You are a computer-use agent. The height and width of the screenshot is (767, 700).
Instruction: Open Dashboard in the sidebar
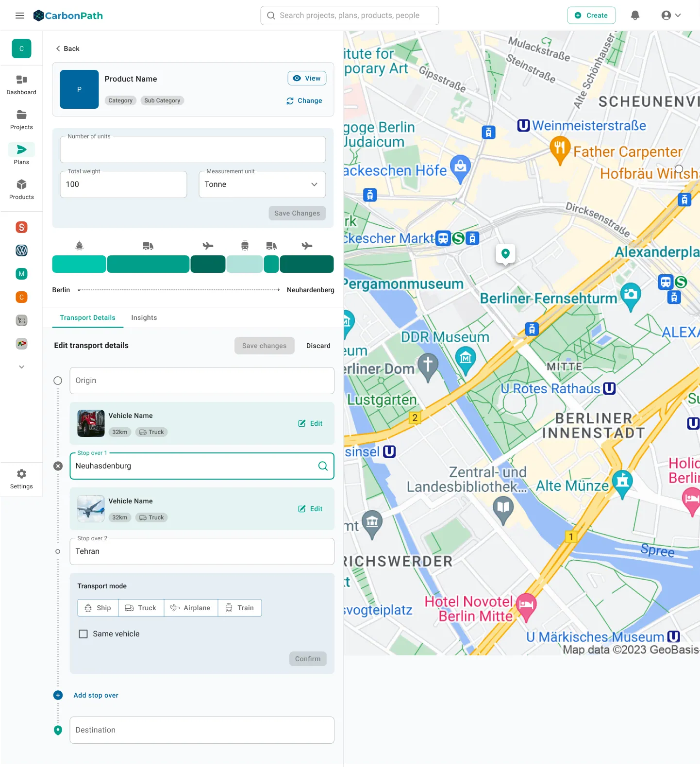coord(21,85)
